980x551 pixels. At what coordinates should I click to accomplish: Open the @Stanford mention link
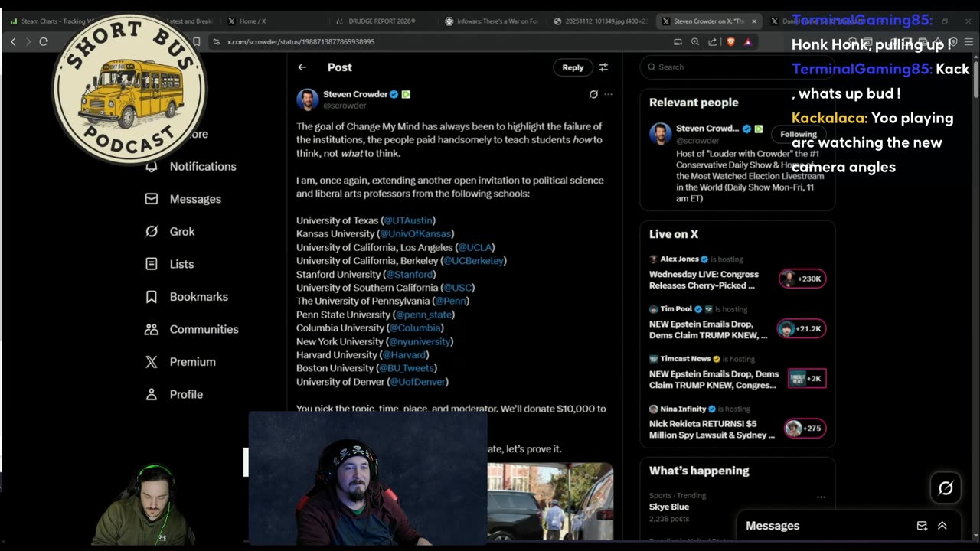409,274
